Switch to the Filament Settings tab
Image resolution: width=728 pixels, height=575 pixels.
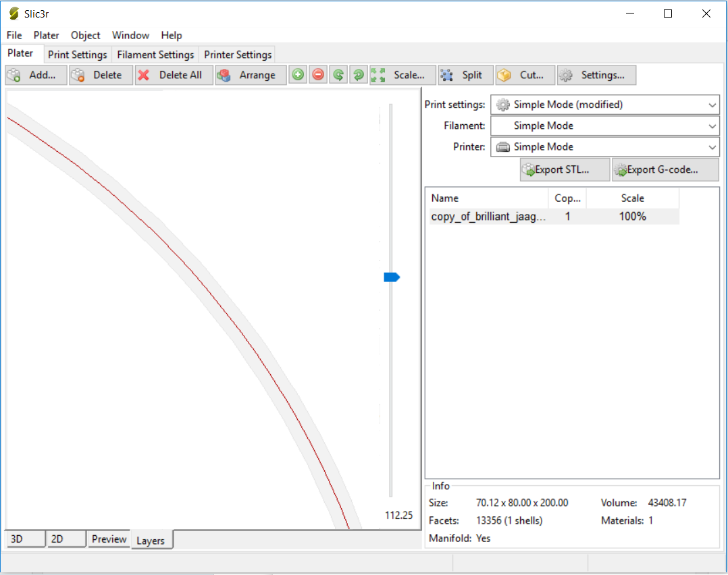155,55
